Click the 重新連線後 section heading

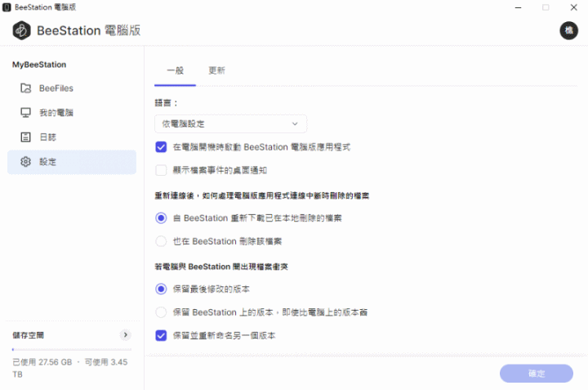pyautogui.click(x=262, y=195)
